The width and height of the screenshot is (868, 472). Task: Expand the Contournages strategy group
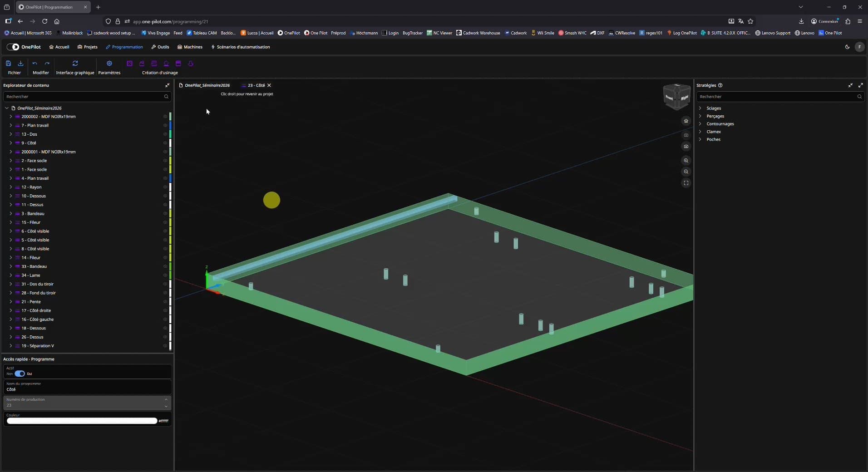click(x=700, y=124)
